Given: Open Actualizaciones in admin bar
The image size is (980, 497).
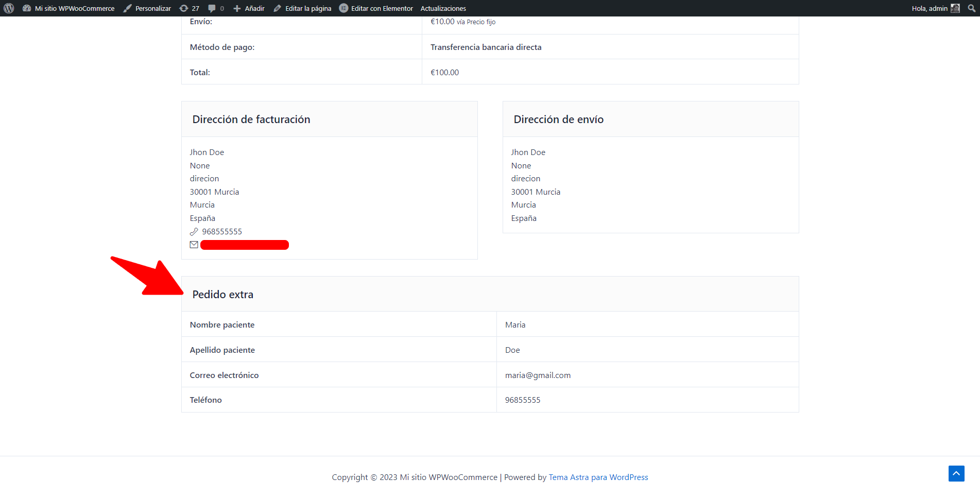Looking at the screenshot, I should (443, 8).
